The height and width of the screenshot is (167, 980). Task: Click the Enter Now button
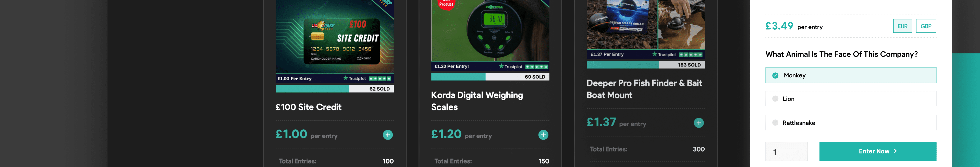878,151
